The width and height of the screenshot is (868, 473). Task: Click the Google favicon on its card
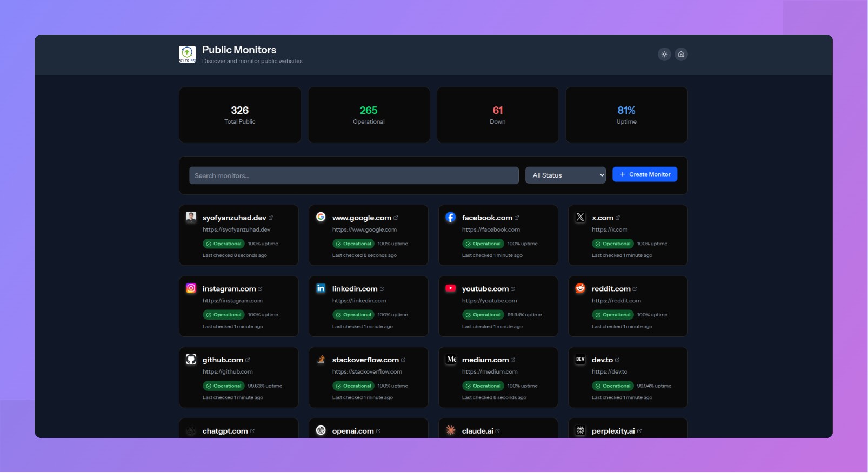(x=321, y=217)
